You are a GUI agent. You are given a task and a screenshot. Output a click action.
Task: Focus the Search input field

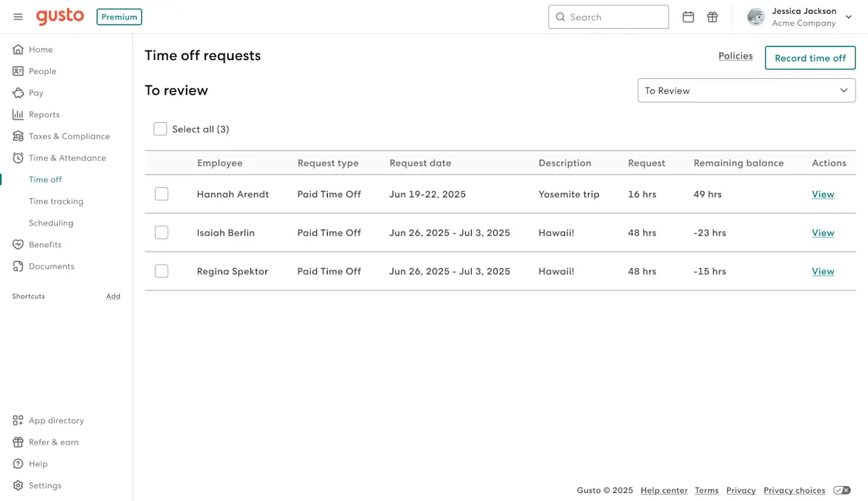coord(608,17)
